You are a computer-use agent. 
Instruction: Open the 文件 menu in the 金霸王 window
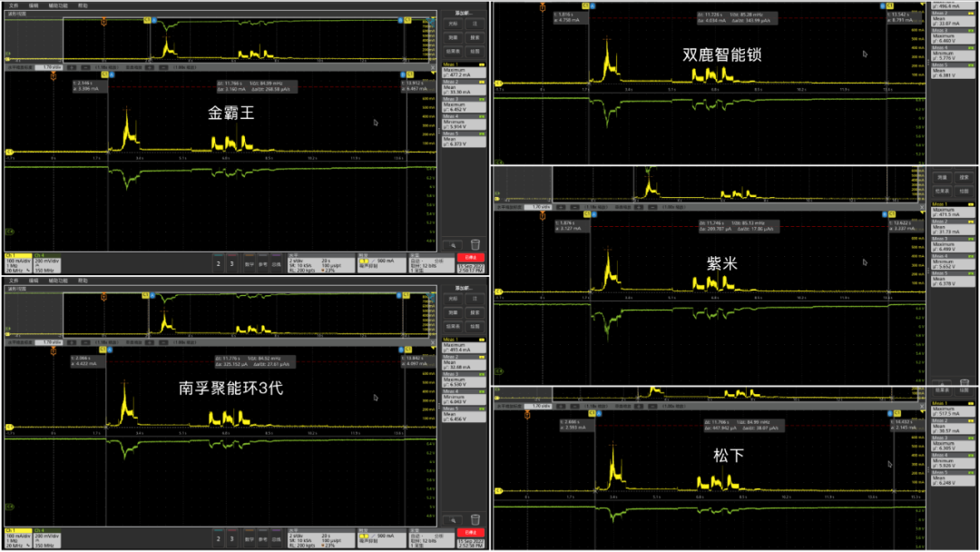[14, 5]
